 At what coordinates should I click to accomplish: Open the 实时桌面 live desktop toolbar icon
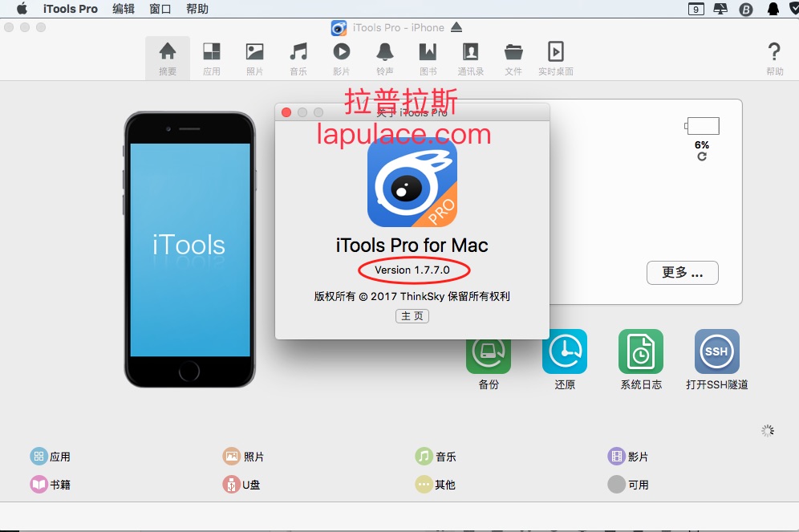pyautogui.click(x=555, y=58)
